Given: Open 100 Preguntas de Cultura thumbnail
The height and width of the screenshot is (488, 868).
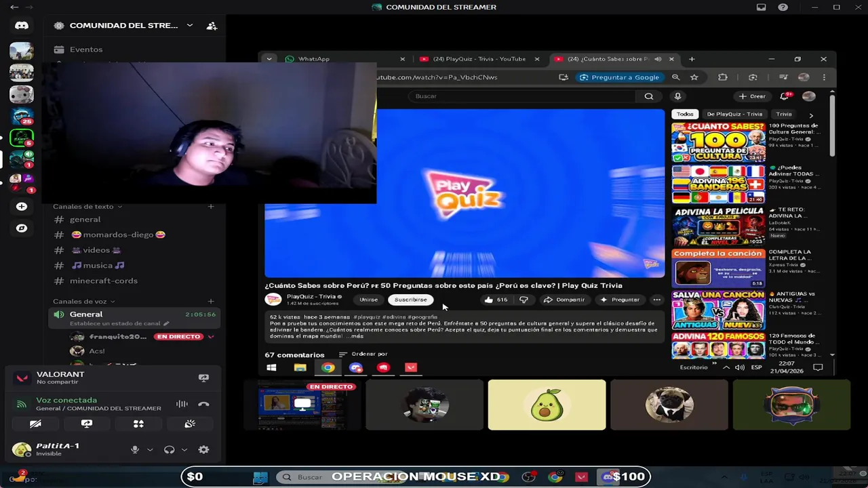Looking at the screenshot, I should click(x=718, y=142).
